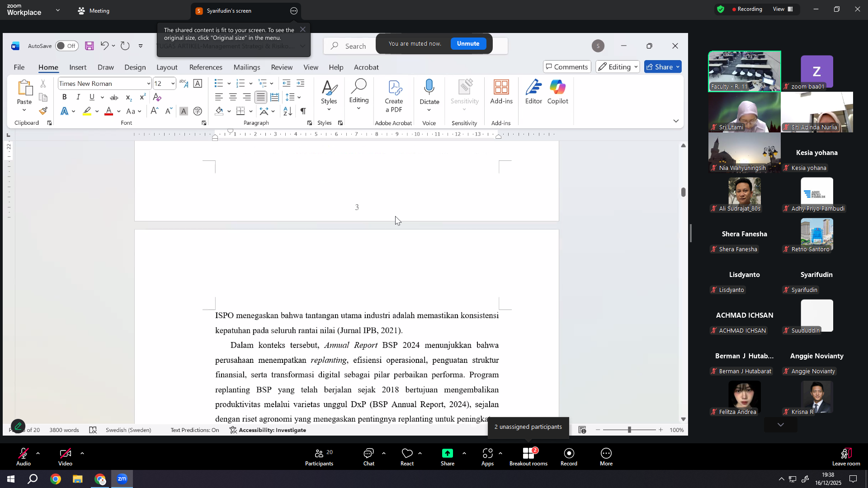Screen dimensions: 868x488
Task: Click the green Share screen button
Action: coord(448,457)
